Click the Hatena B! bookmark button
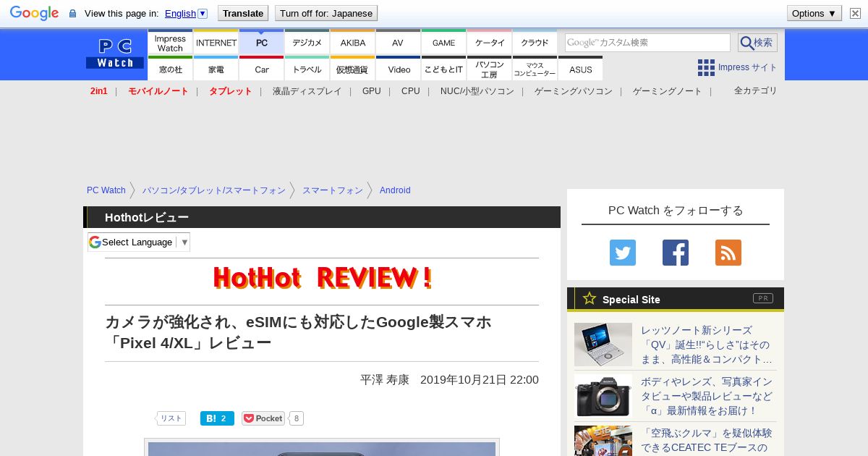Image resolution: width=868 pixels, height=456 pixels. tap(217, 418)
